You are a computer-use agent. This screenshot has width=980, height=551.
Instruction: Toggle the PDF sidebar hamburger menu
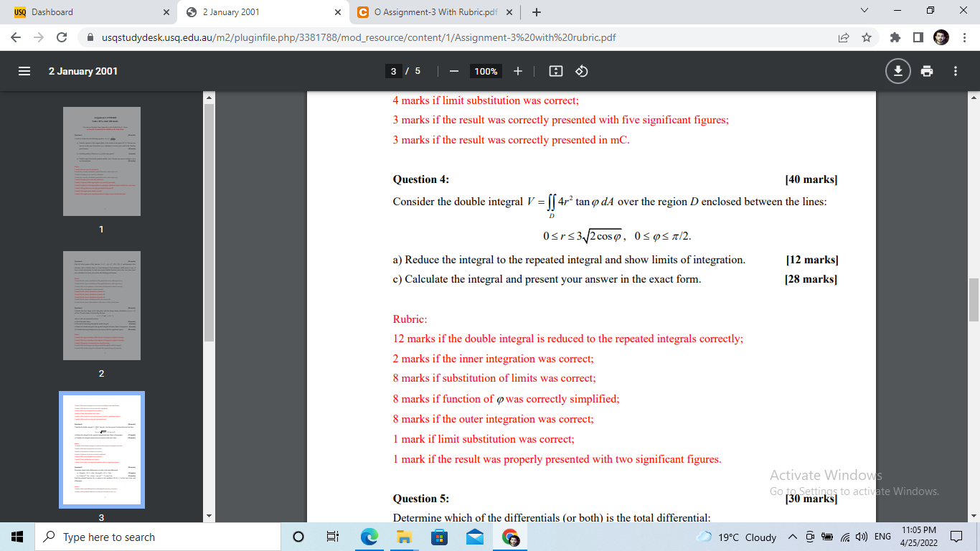24,71
